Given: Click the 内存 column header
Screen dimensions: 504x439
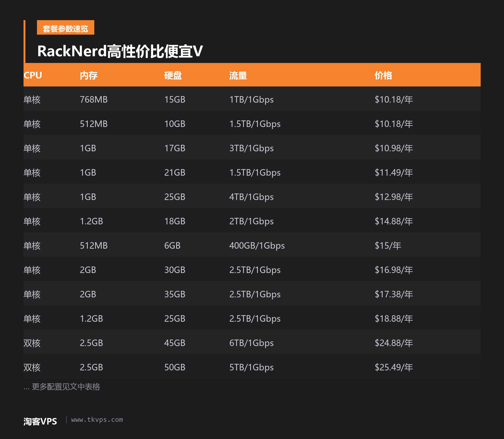Looking at the screenshot, I should pos(89,75).
